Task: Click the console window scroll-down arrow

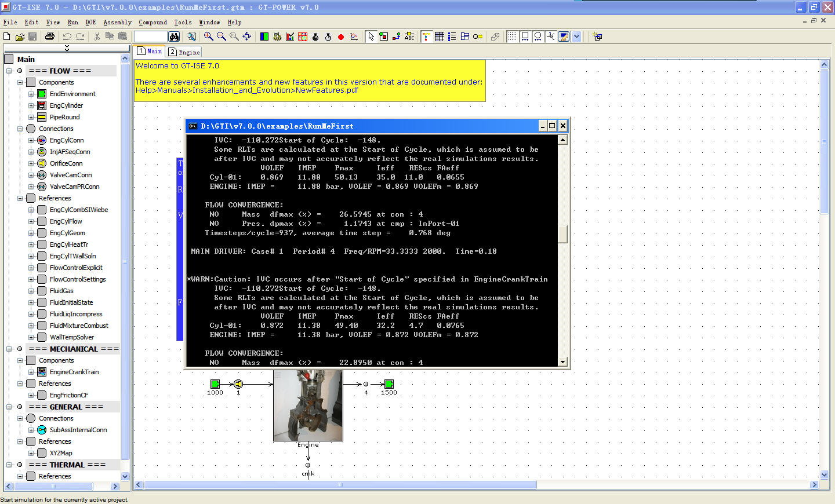Action: point(562,362)
